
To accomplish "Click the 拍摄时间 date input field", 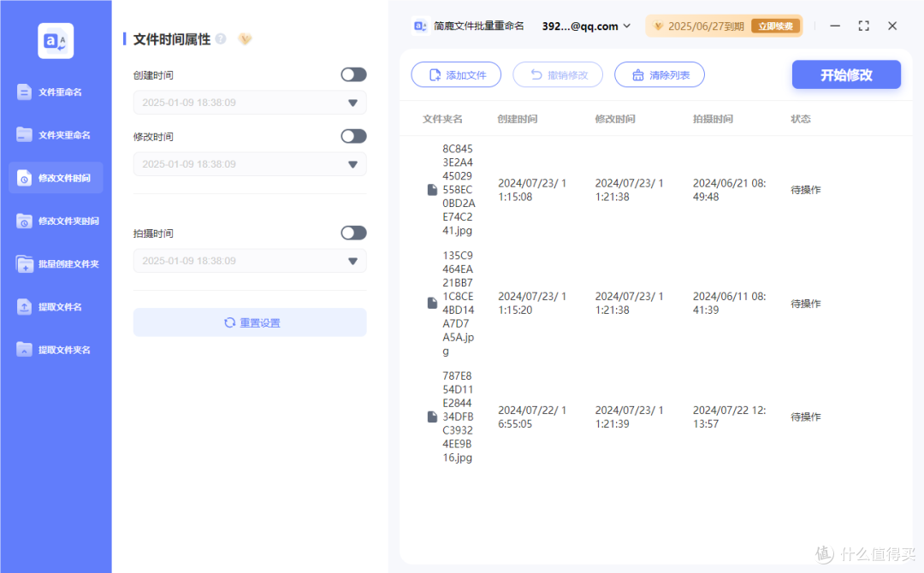I will point(250,260).
